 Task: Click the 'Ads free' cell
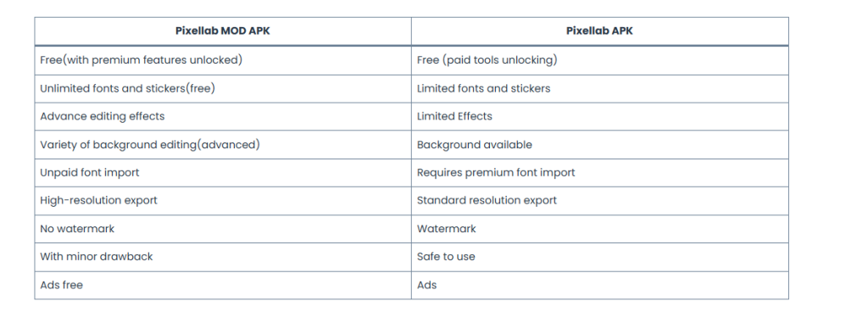coord(223,286)
